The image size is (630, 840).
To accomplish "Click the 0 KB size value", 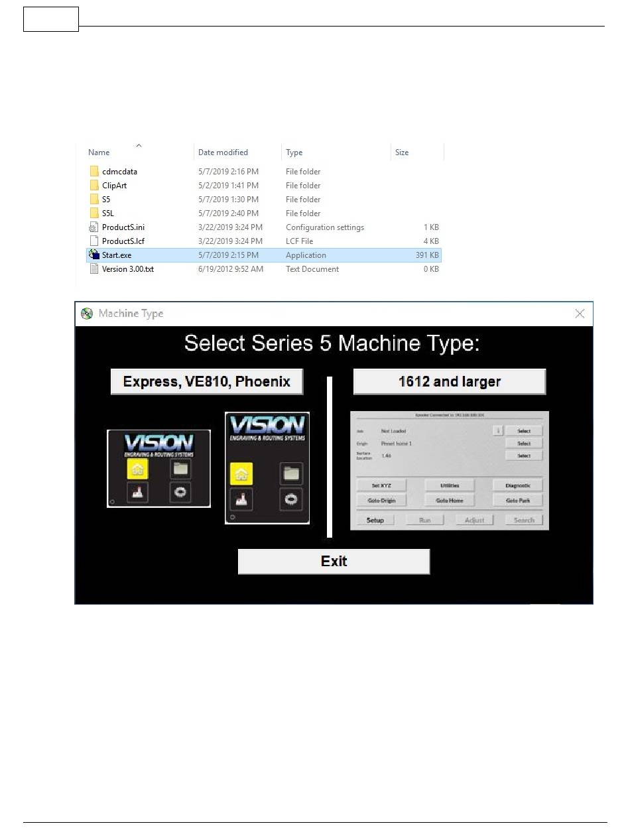I will pos(431,269).
